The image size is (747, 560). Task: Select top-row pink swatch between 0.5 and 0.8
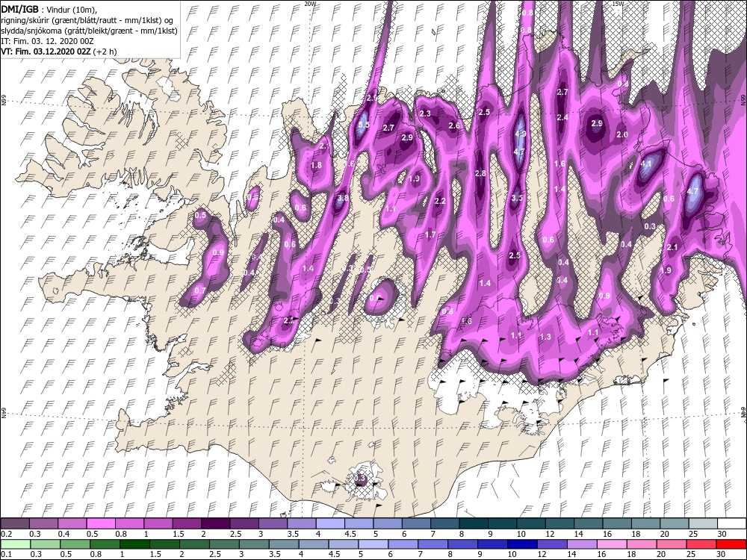101,524
